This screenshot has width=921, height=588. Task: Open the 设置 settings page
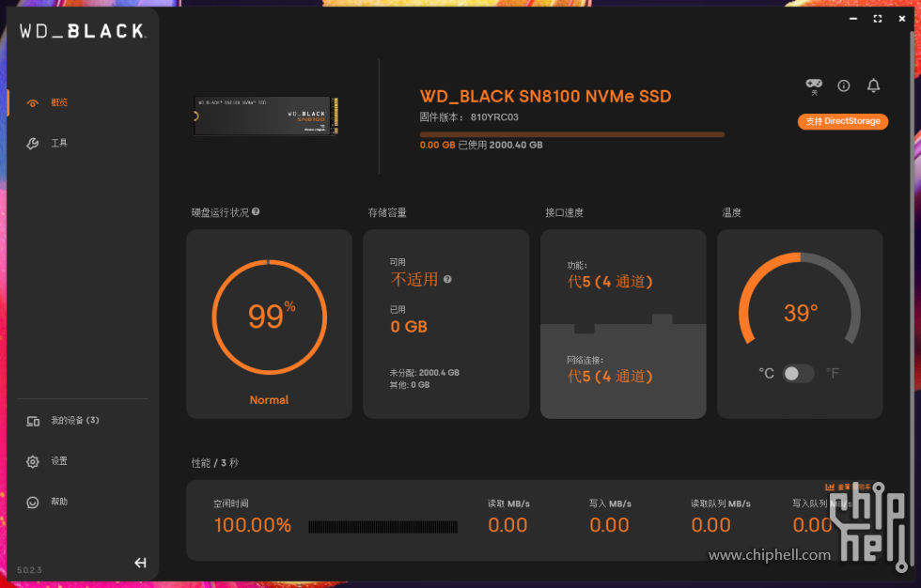tap(47, 461)
